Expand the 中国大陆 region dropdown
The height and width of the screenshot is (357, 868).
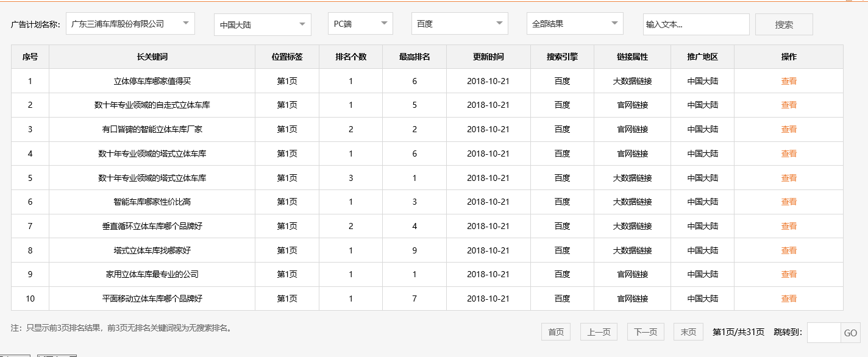(262, 23)
